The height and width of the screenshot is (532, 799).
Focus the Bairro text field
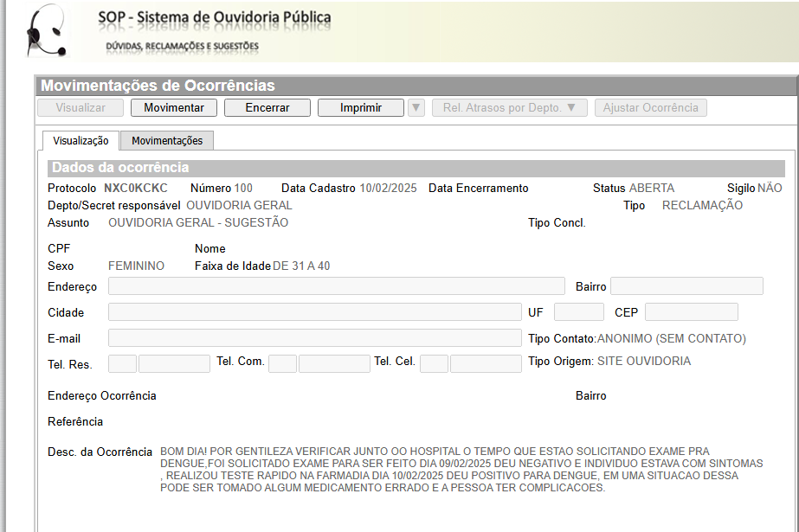pyautogui.click(x=686, y=286)
